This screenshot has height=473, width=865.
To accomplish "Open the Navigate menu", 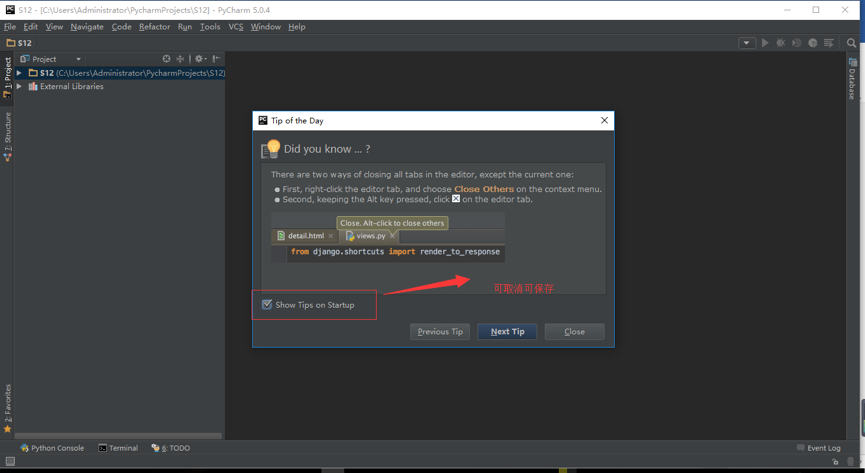I will point(87,26).
